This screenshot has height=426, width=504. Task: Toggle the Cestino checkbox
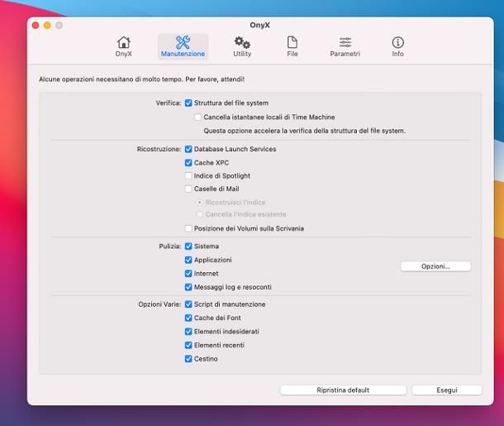(188, 359)
